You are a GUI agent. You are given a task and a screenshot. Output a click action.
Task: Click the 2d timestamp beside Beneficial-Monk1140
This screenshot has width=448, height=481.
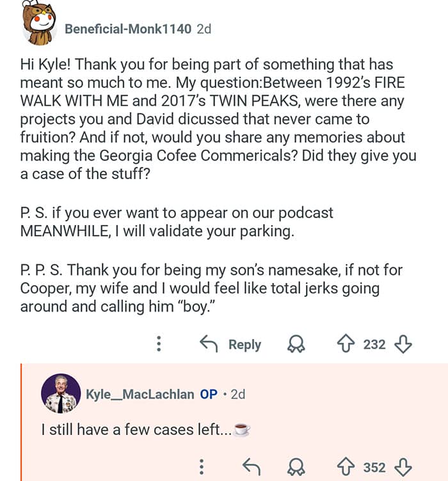coord(204,29)
